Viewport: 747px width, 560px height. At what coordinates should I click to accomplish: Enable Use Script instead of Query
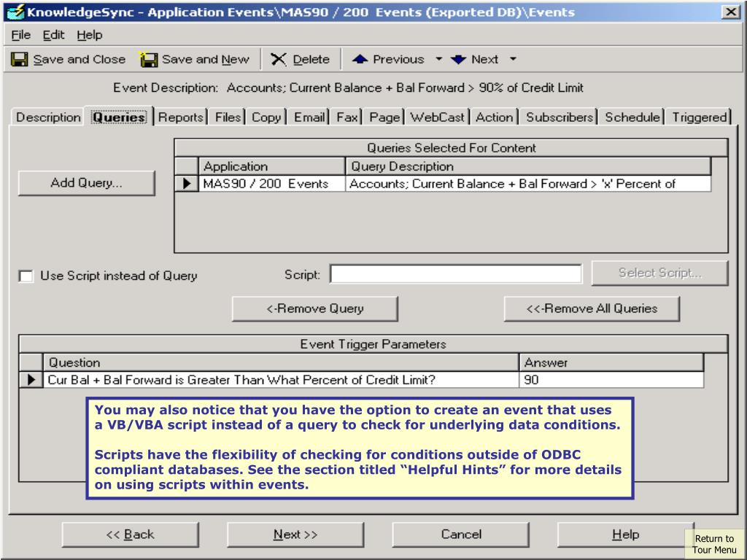26,276
